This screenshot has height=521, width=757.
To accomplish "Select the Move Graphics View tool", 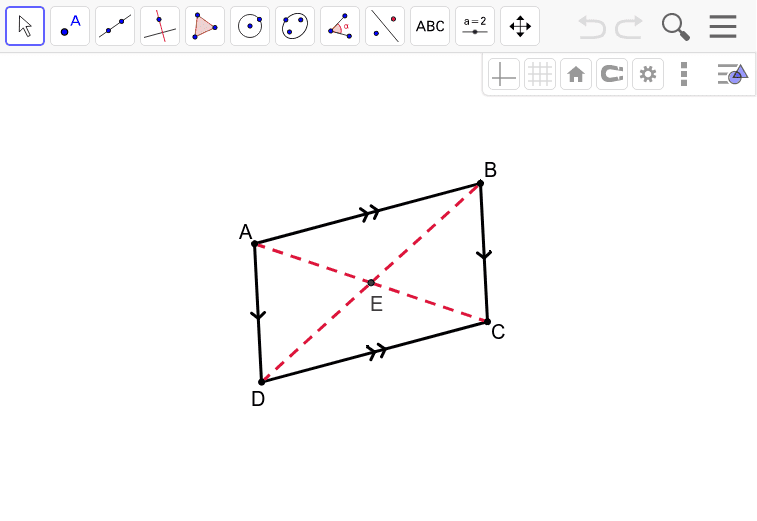I will [520, 26].
